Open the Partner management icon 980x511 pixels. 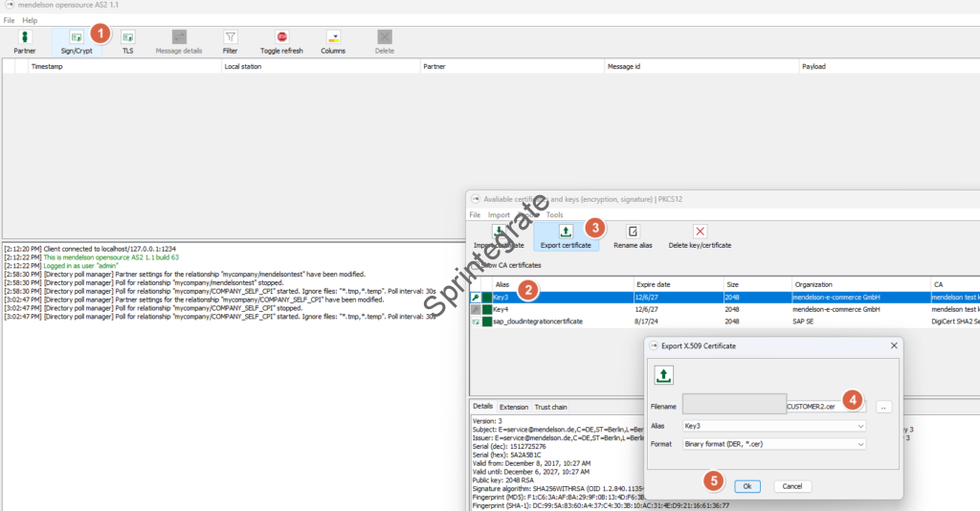(25, 37)
